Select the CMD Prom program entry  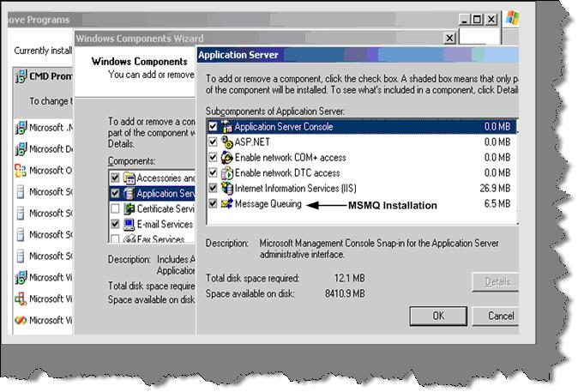click(51, 76)
